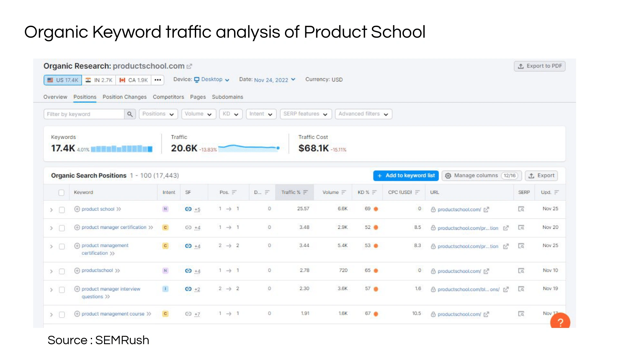
Task: Switch to the Competitors tab
Action: click(x=168, y=97)
